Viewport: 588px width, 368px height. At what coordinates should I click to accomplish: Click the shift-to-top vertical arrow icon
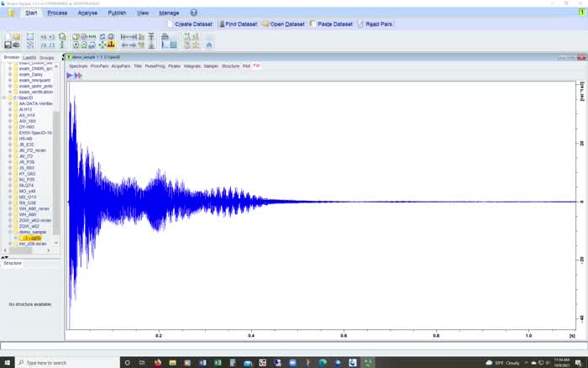tap(151, 37)
